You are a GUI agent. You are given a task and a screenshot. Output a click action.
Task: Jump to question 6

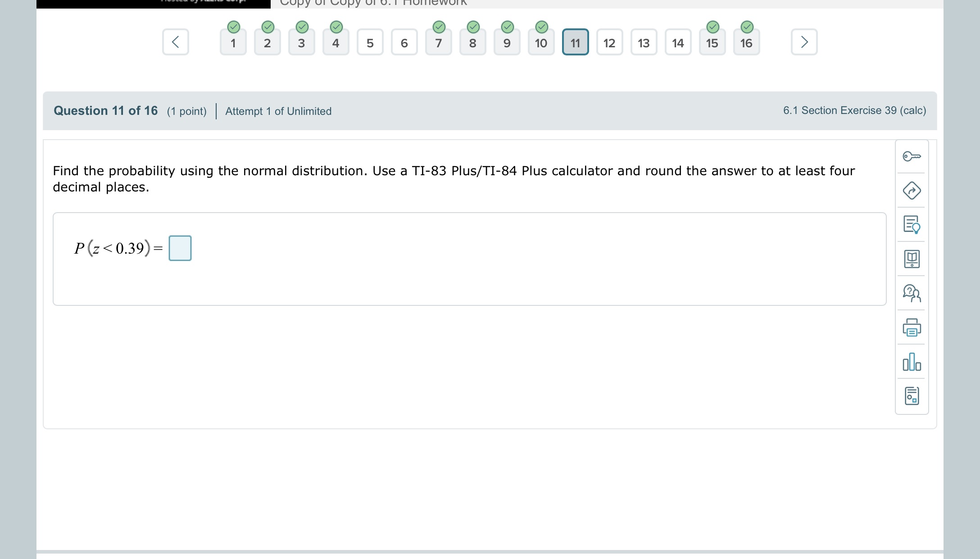pos(404,43)
